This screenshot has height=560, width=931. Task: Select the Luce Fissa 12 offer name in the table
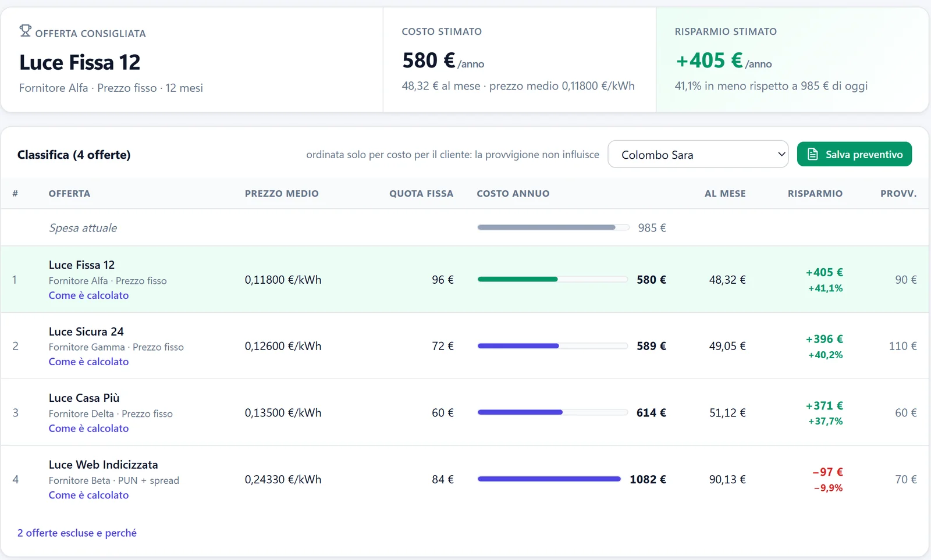click(x=81, y=265)
